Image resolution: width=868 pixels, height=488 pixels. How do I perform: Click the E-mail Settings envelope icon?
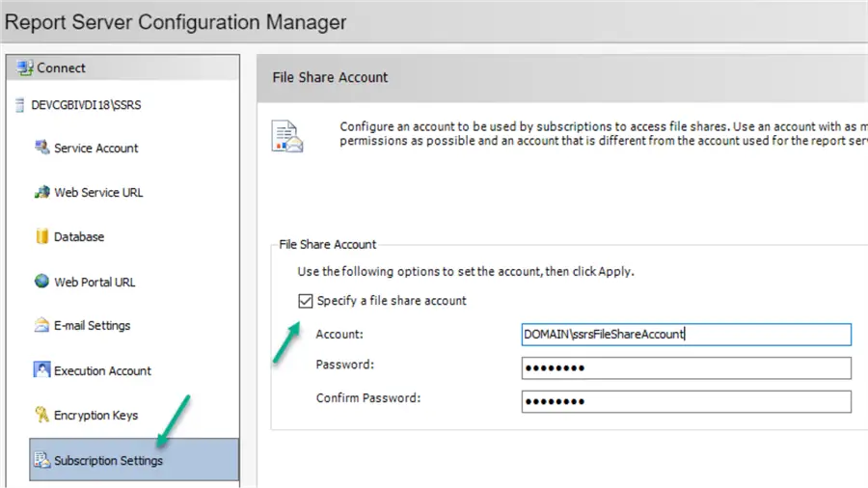pos(41,325)
